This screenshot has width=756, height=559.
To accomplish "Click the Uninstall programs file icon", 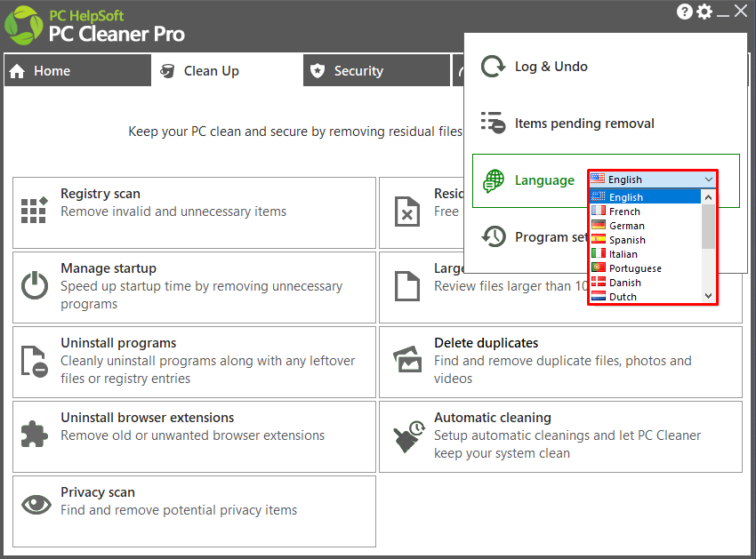I will [34, 361].
